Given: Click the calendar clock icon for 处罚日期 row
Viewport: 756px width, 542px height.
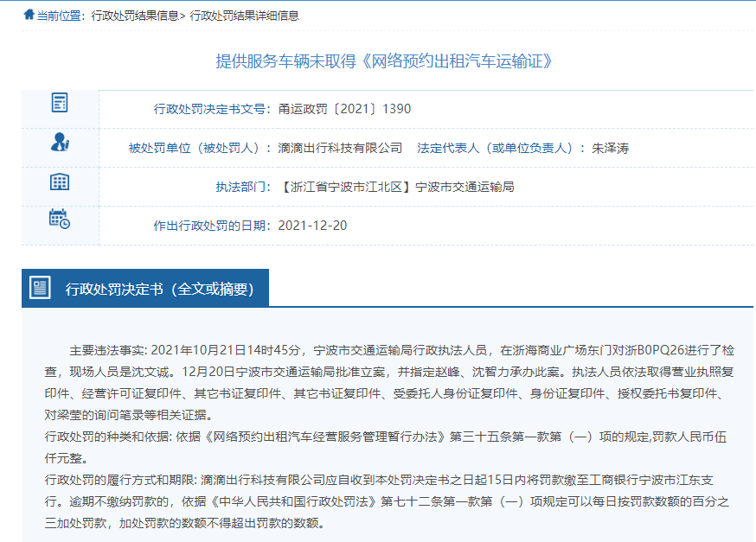Looking at the screenshot, I should 60,219.
